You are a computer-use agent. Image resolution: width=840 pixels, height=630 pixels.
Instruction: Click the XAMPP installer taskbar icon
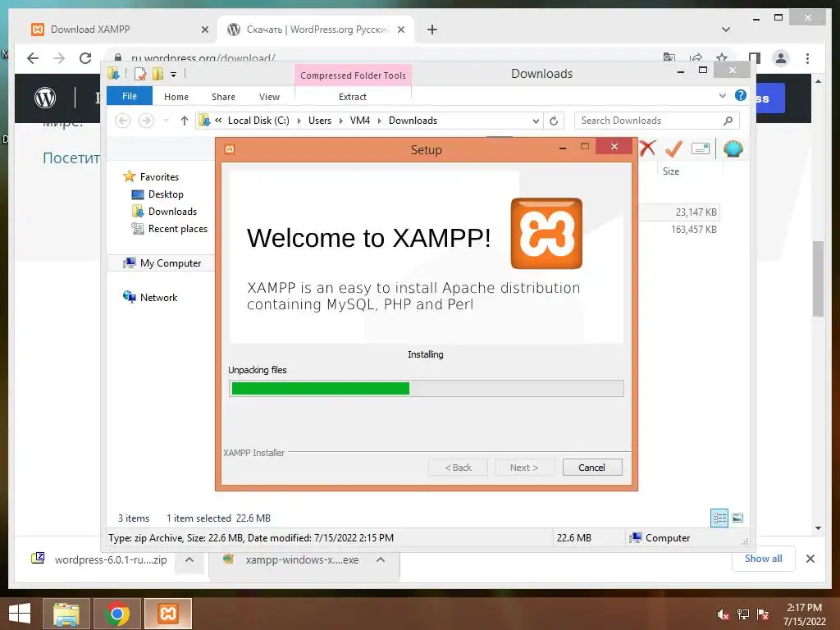(167, 614)
